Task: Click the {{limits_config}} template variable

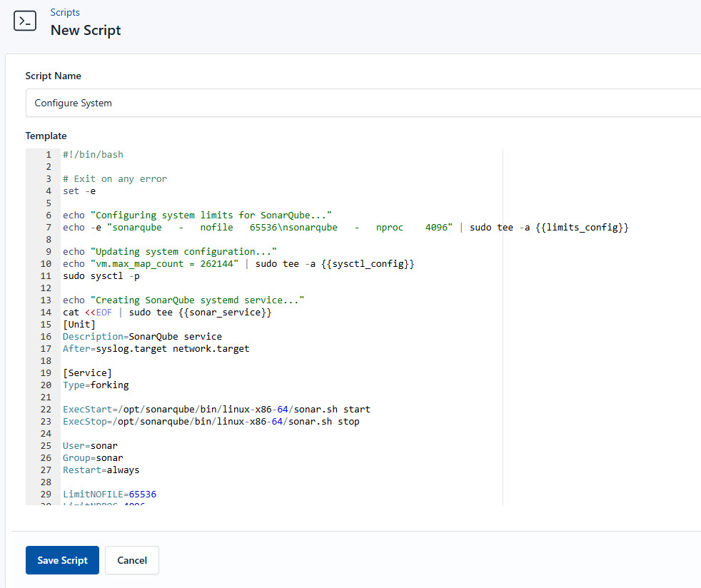Action: (x=582, y=228)
